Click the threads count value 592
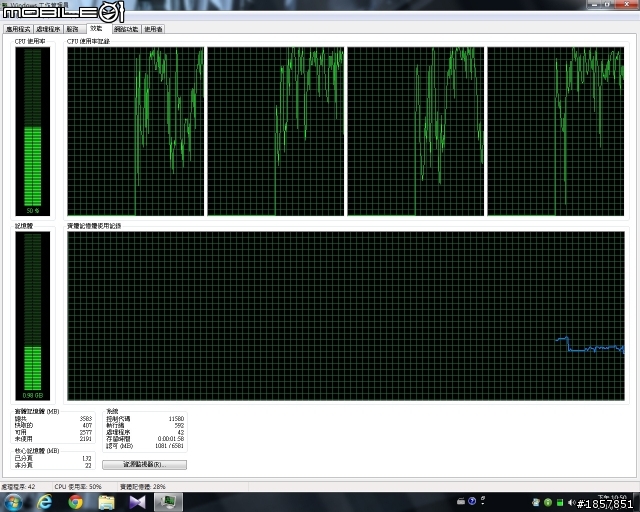 pyautogui.click(x=179, y=425)
